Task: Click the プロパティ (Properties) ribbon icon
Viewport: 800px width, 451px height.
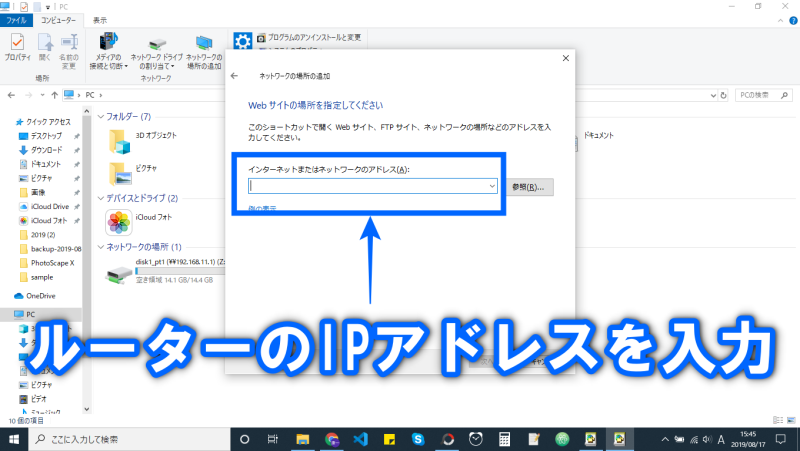Action: (17, 48)
